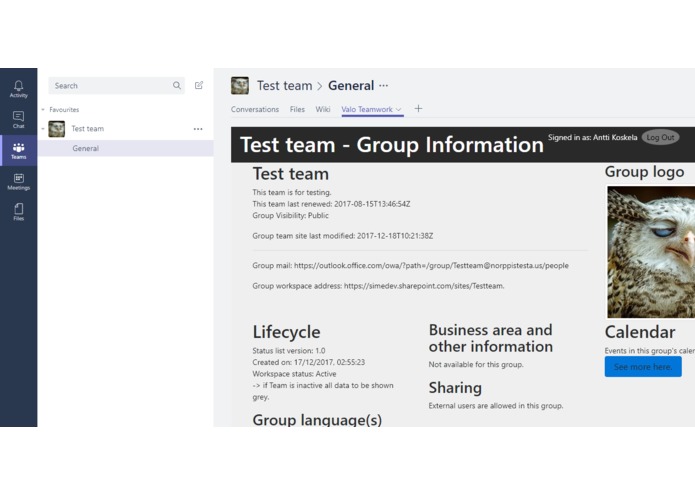Switch to the Wiki tab
The height and width of the screenshot is (494, 695).
tap(323, 109)
